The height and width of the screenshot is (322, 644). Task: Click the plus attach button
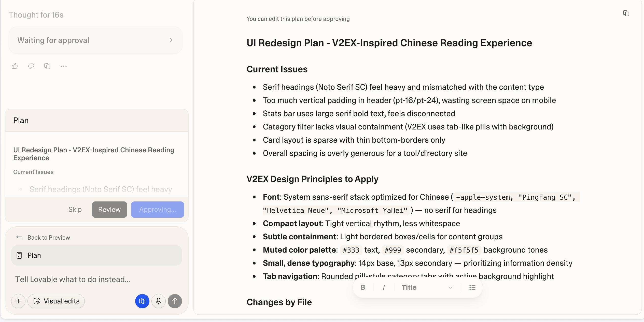[18, 301]
